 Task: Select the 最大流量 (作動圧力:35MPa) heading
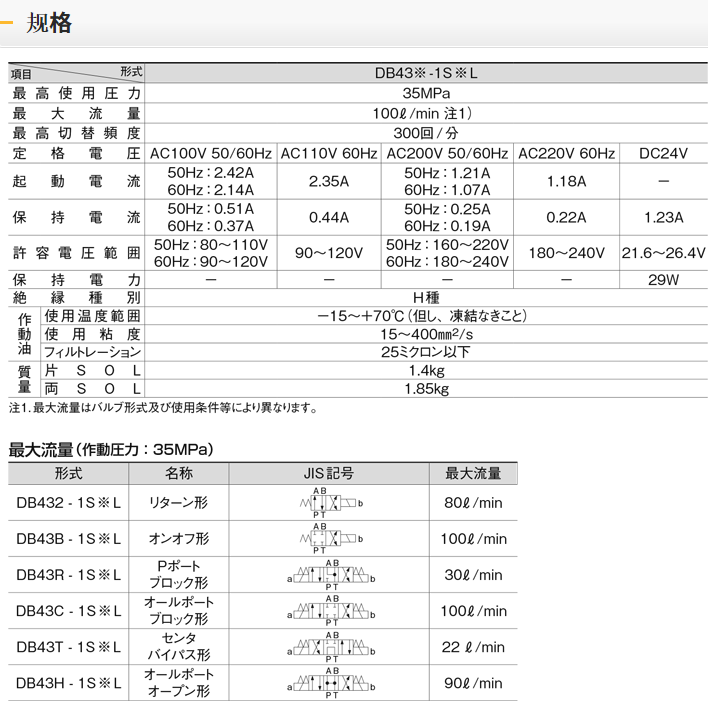click(x=111, y=449)
